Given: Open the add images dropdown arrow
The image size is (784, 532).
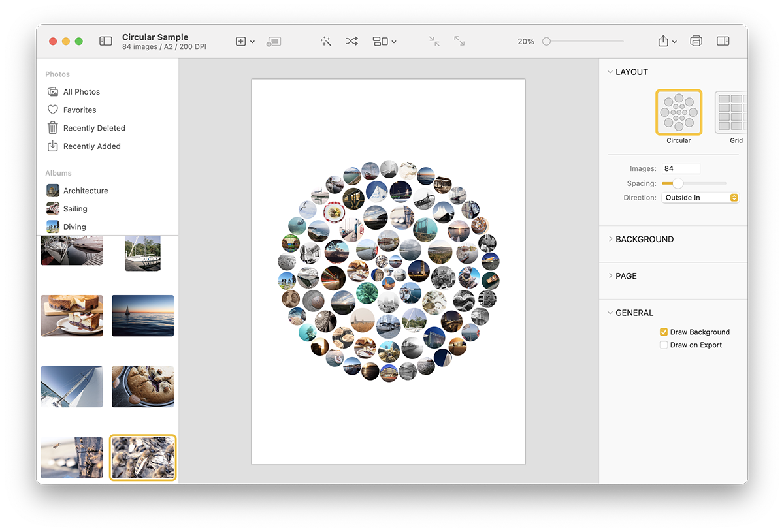Looking at the screenshot, I should [252, 42].
